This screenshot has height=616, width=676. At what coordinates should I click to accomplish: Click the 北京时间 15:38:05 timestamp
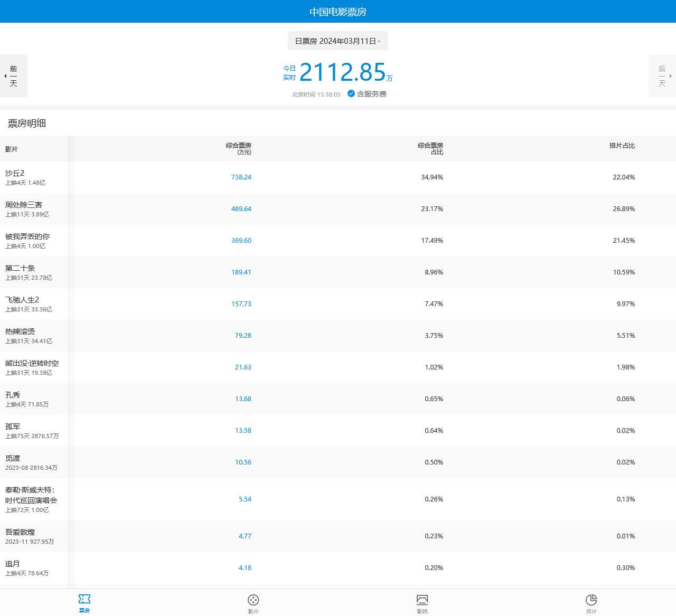pyautogui.click(x=316, y=94)
